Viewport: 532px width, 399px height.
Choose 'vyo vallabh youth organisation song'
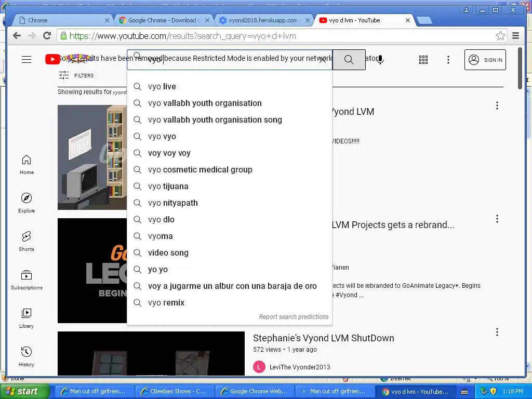tap(229, 120)
